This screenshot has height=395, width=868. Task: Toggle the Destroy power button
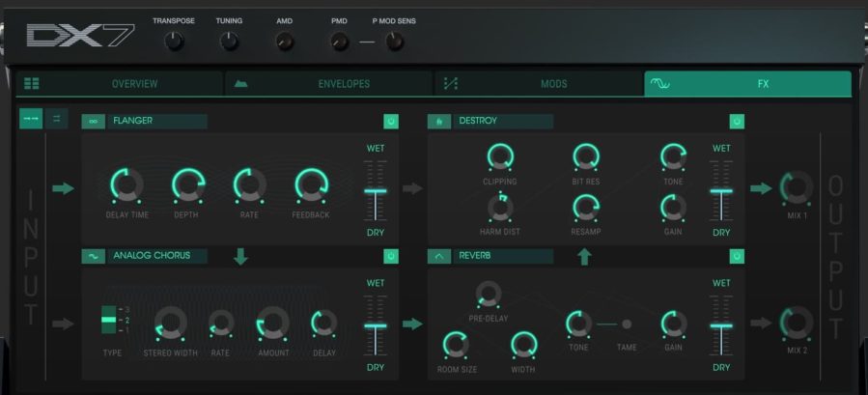tap(737, 122)
